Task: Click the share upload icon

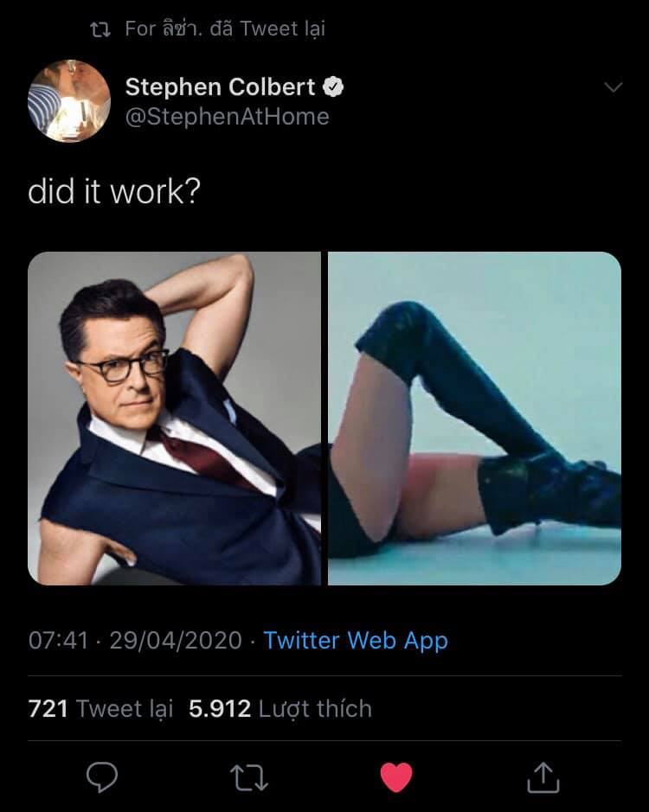Action: 543,777
